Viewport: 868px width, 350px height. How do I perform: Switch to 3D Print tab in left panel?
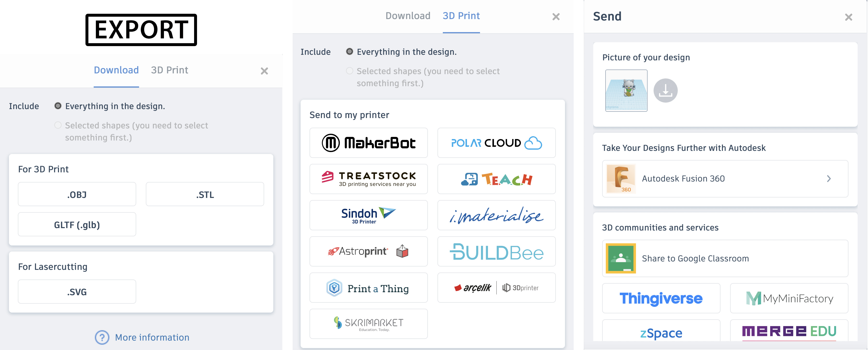169,70
